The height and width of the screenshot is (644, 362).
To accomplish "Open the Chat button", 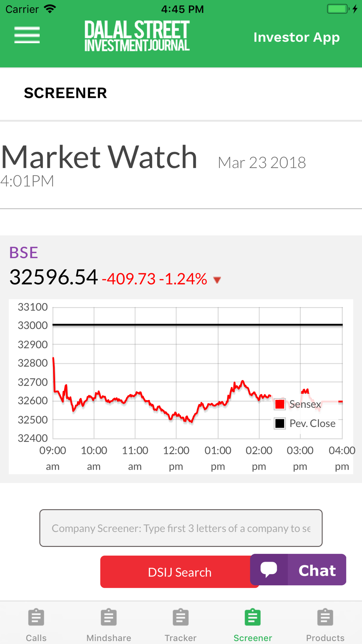I will pos(317,570).
